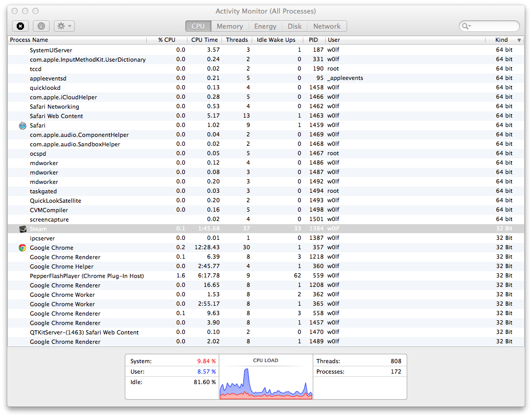Select the taskgated process row
The width and height of the screenshot is (532, 417).
[x=266, y=191]
